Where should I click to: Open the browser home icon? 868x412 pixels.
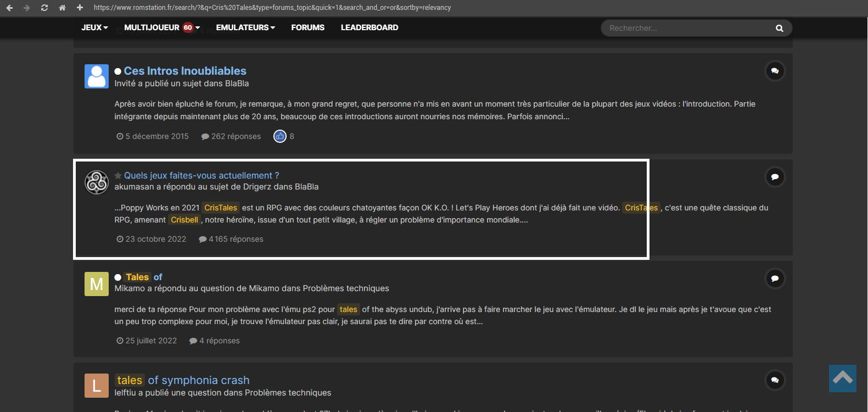(x=62, y=8)
